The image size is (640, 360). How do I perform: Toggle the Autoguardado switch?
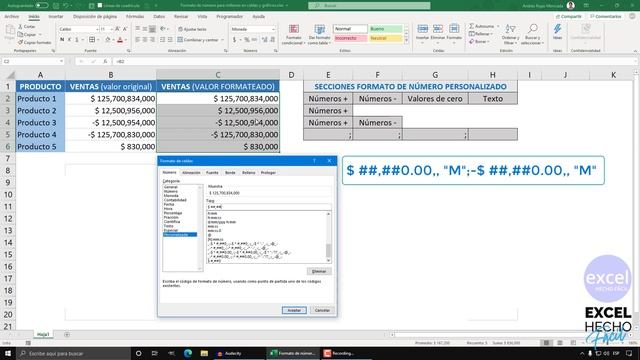pos(42,6)
